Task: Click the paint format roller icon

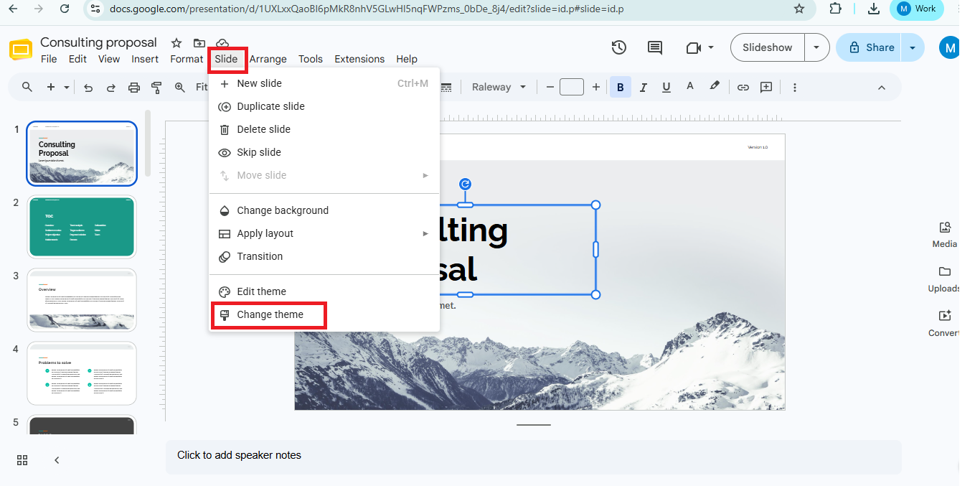Action: tap(156, 87)
